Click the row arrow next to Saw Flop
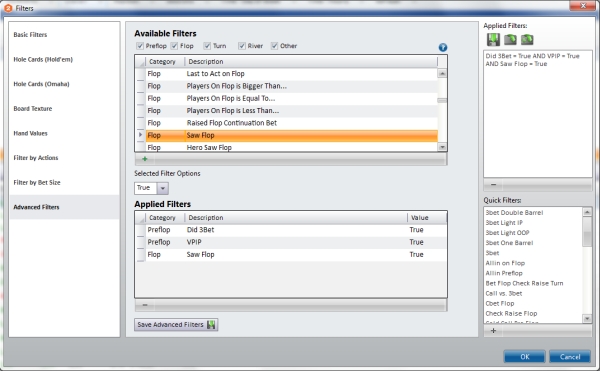Screen dimensions: 600x371 [x=140, y=135]
